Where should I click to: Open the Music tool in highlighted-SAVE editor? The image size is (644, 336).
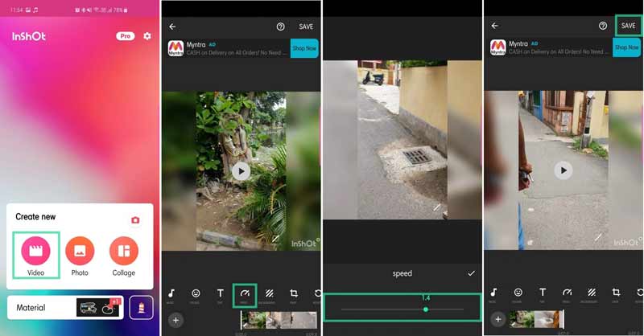point(493,294)
